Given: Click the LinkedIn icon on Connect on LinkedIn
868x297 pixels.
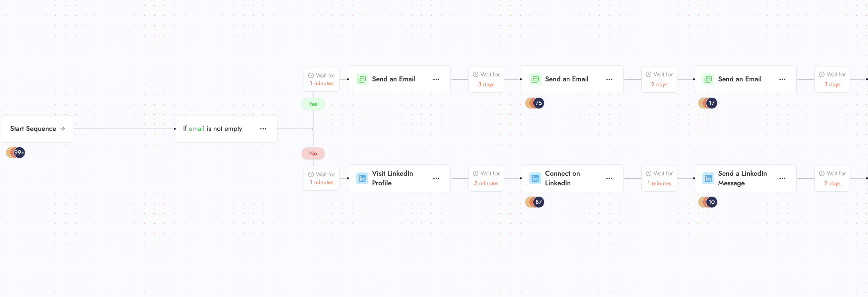Looking at the screenshot, I should click(x=535, y=178).
